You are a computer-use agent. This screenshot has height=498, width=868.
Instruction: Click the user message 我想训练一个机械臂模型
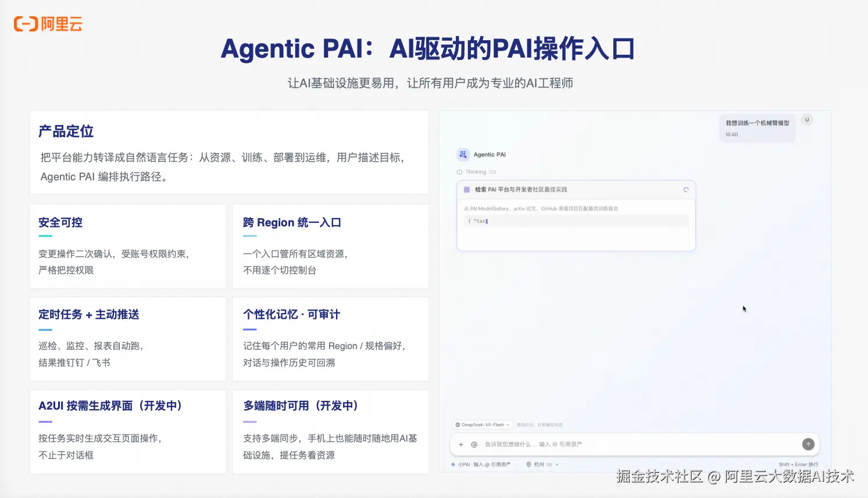coord(758,123)
